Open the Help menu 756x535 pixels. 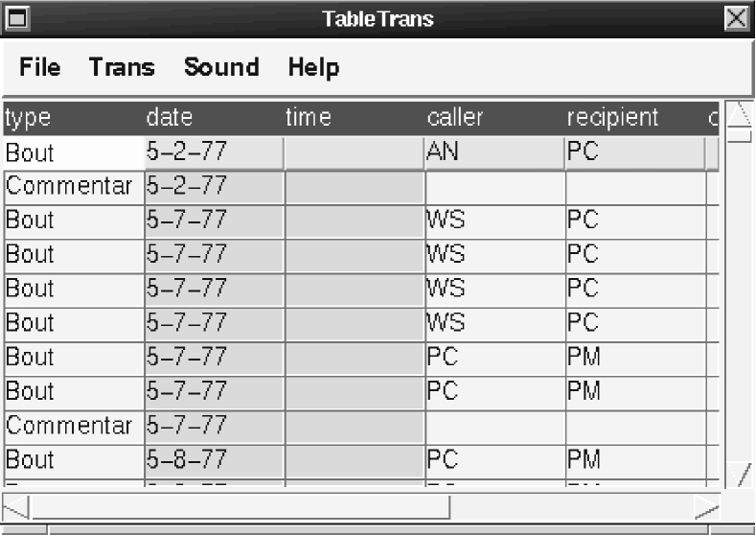pos(313,67)
